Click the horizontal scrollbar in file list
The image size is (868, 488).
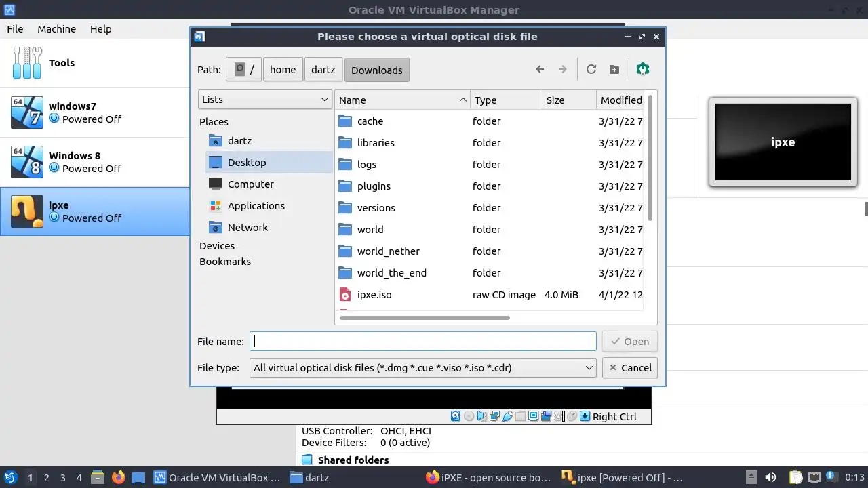425,317
